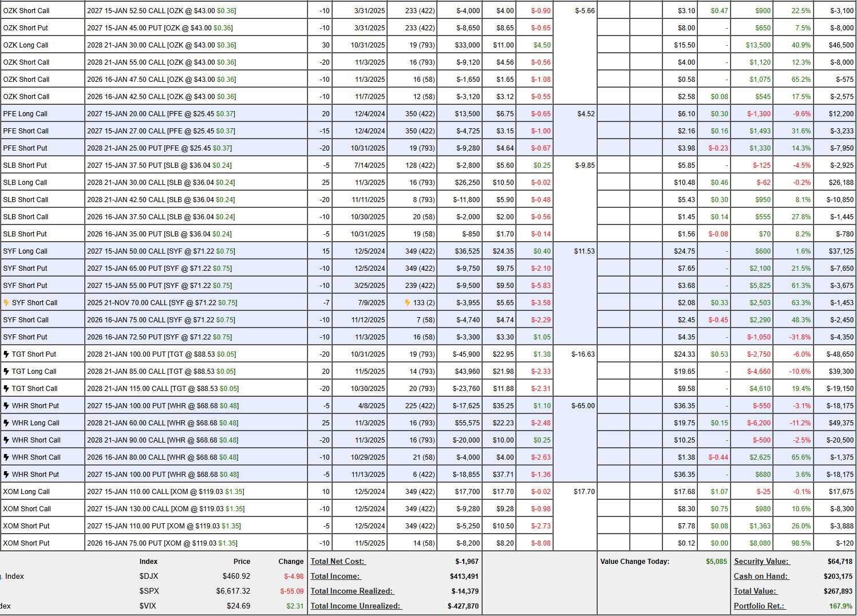This screenshot has height=616, width=857.
Task: Click the lightning bolt beside TGT Short Call
Action: tap(6, 389)
